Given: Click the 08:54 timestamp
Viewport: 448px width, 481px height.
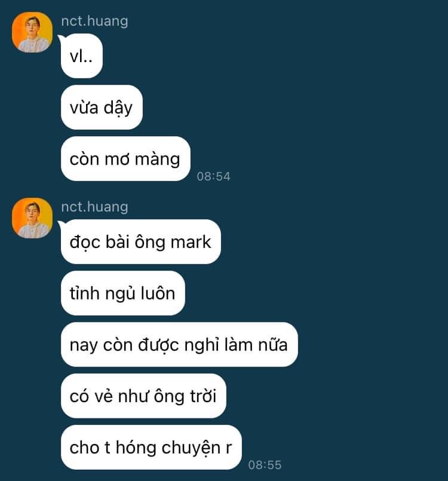Looking at the screenshot, I should [213, 176].
